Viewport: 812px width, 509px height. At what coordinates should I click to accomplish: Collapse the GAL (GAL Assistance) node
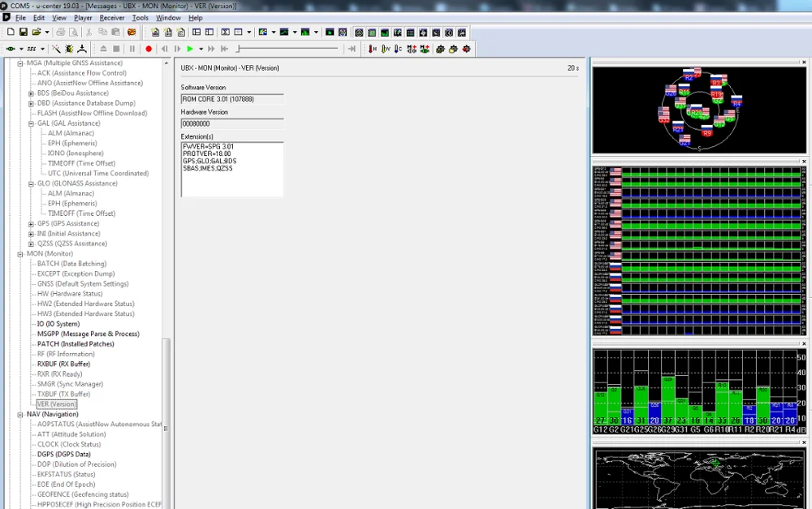click(31, 123)
